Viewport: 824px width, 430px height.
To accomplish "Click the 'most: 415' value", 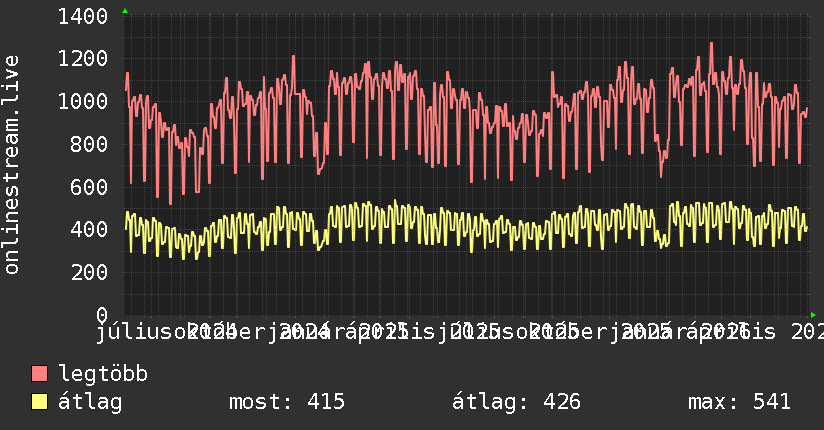I will (287, 402).
